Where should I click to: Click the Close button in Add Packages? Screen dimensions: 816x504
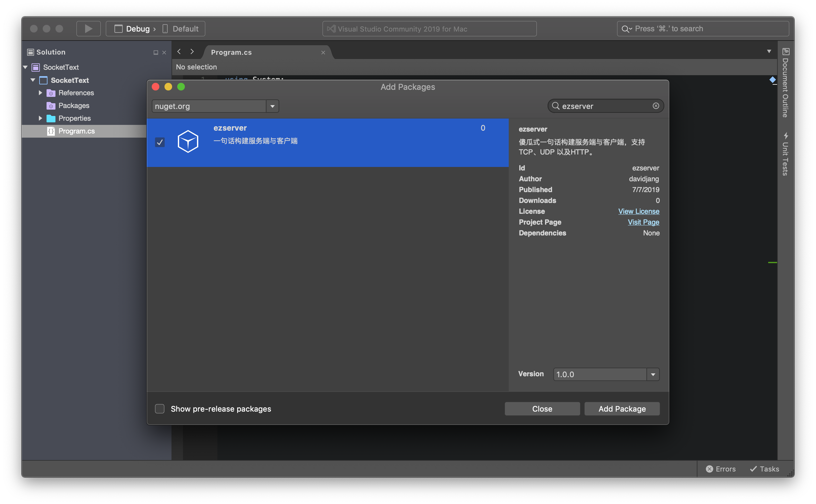pos(542,409)
